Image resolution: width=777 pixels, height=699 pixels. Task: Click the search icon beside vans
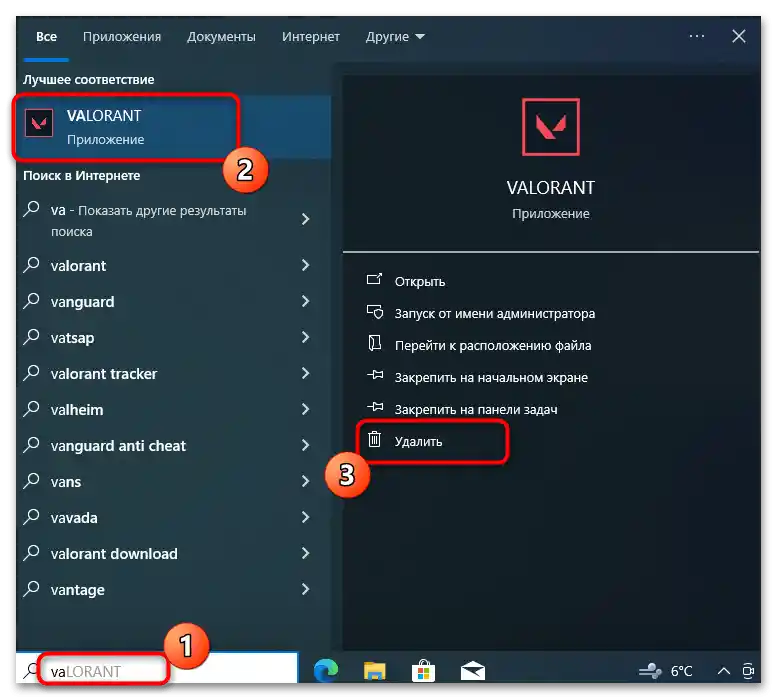point(31,481)
